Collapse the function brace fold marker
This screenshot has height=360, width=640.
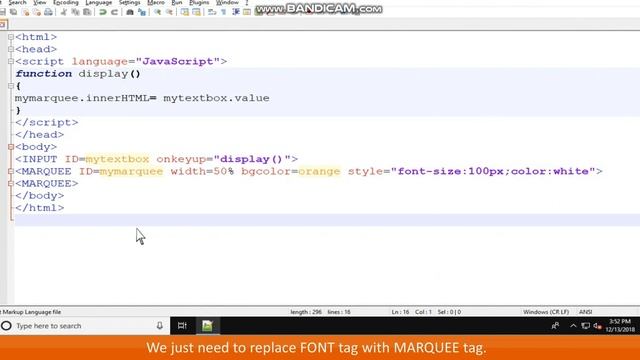pos(11,86)
